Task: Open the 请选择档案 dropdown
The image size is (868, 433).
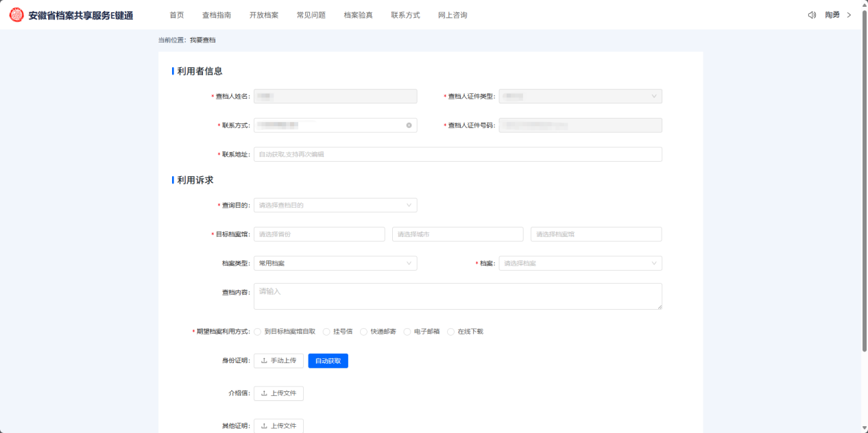Action: [x=581, y=263]
